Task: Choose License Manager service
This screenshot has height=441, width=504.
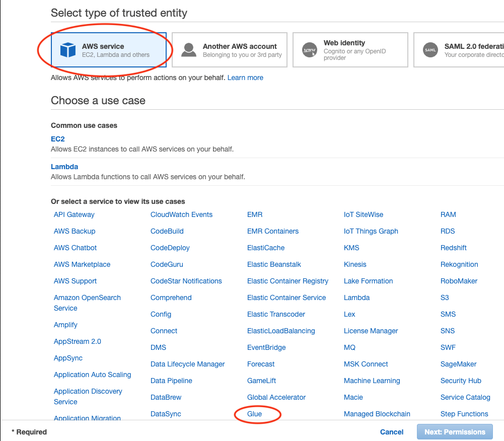Action: (371, 331)
